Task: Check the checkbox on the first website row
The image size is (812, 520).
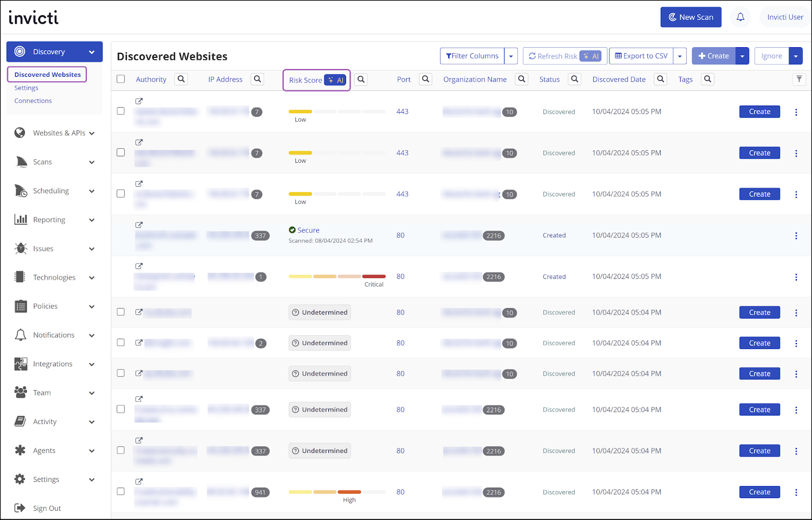Action: [x=120, y=111]
